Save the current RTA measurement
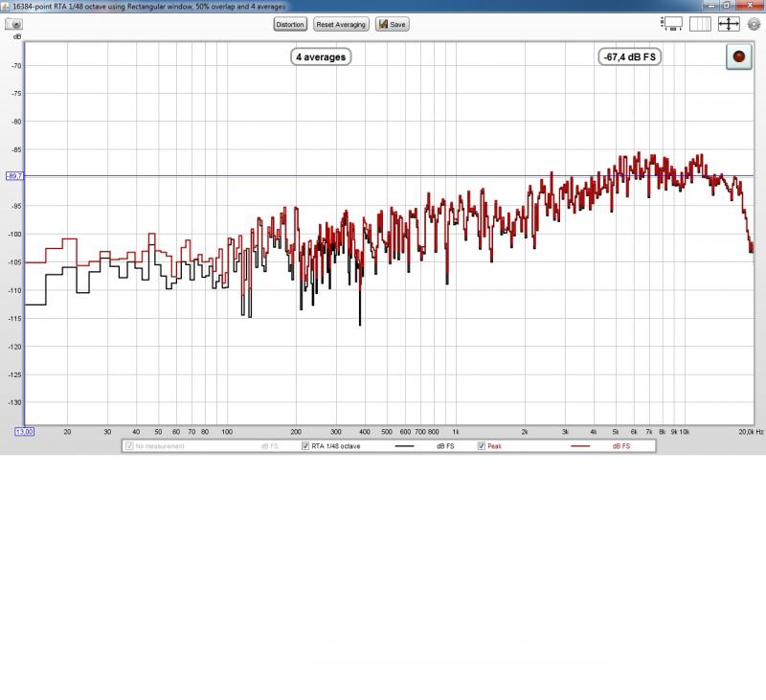The image size is (766, 700). 393,25
